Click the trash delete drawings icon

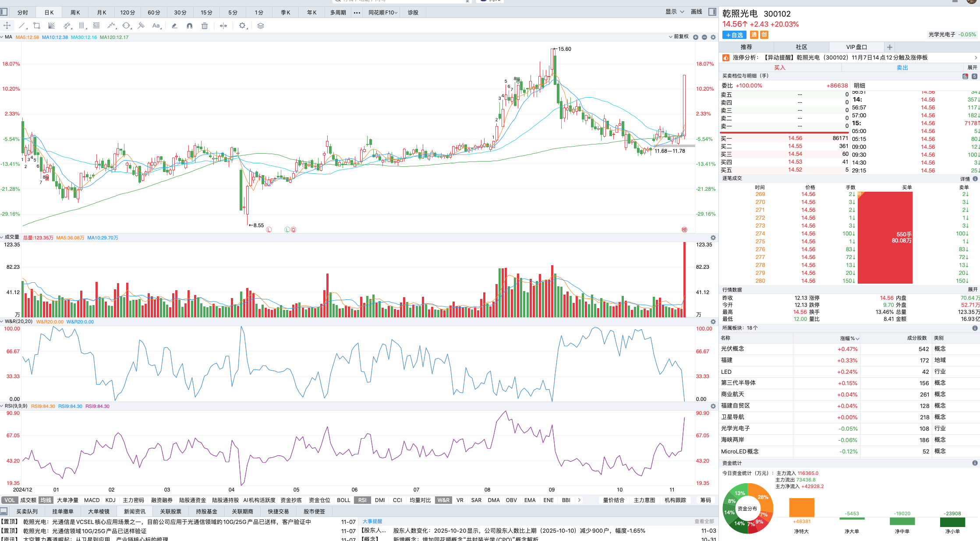click(x=205, y=26)
